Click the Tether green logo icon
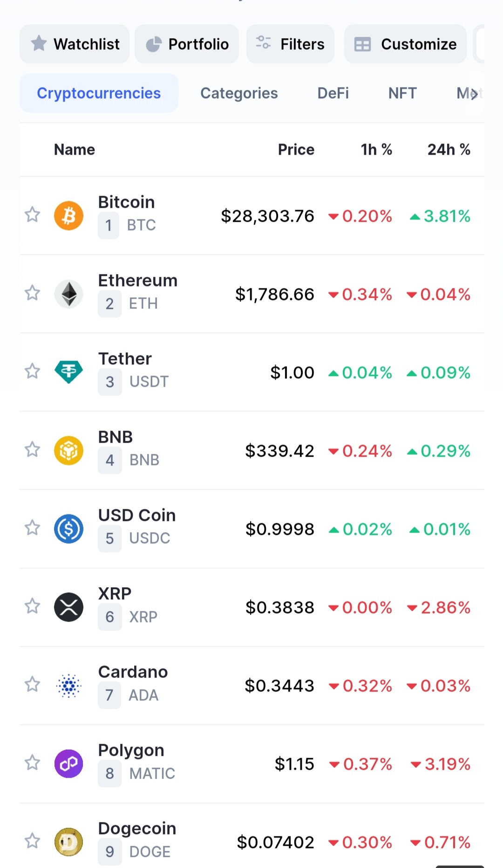The image size is (503, 868). pos(68,372)
